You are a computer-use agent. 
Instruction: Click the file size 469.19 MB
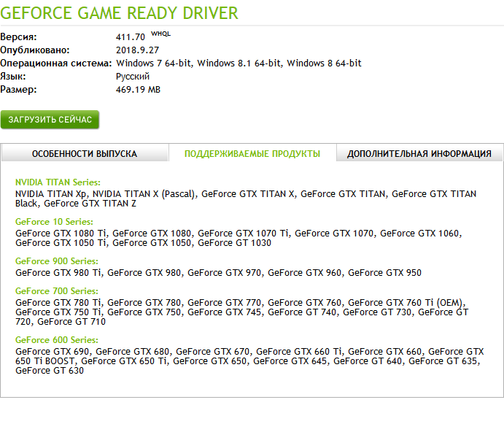[x=138, y=90]
